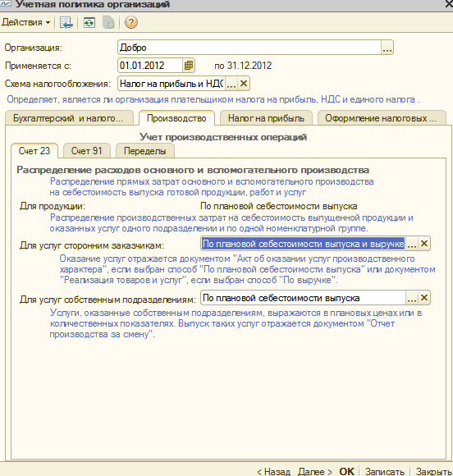Go back with the < Назад button

(273, 471)
